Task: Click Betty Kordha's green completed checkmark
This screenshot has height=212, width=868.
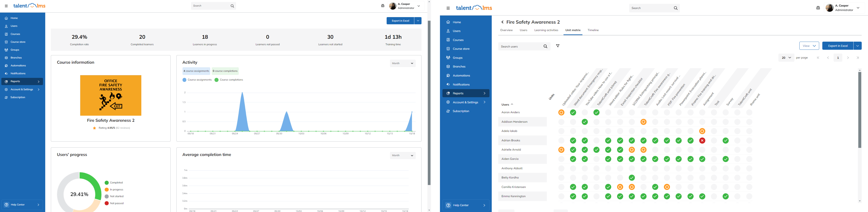Action: [632, 178]
